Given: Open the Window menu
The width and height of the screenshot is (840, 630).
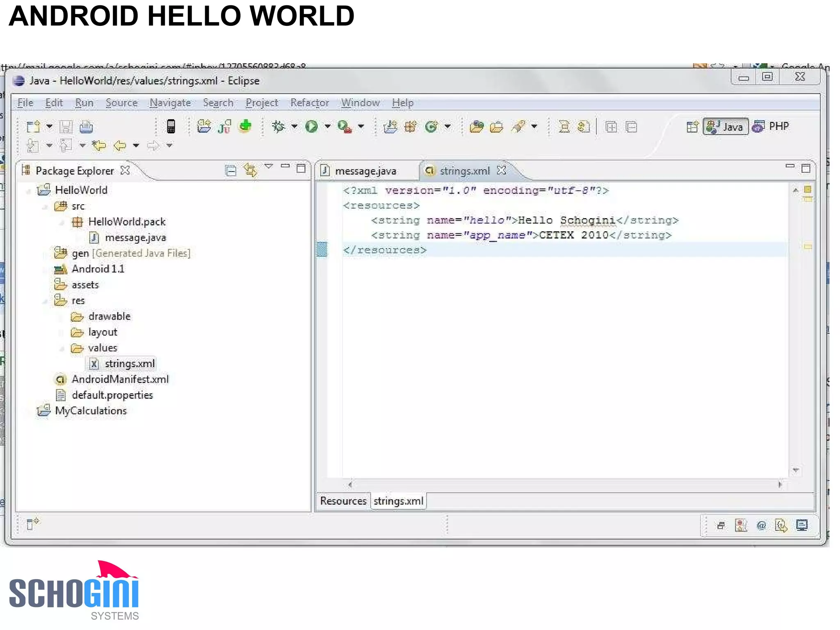Looking at the screenshot, I should click(x=360, y=103).
